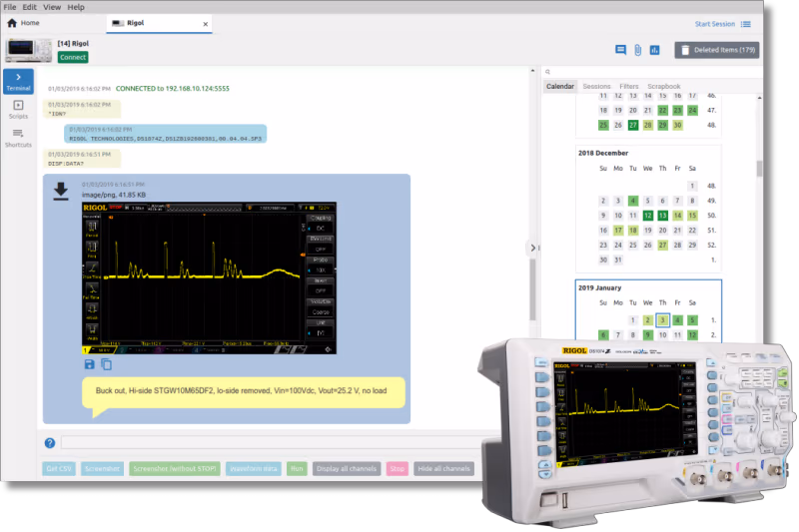Click the Screenshot shortcut button
This screenshot has height=532, width=799.
tap(102, 469)
